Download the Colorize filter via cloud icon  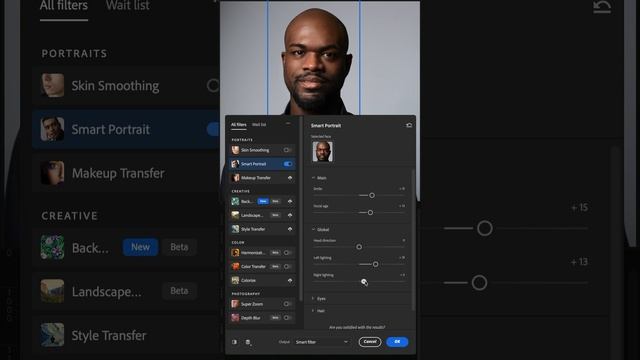[x=290, y=280]
